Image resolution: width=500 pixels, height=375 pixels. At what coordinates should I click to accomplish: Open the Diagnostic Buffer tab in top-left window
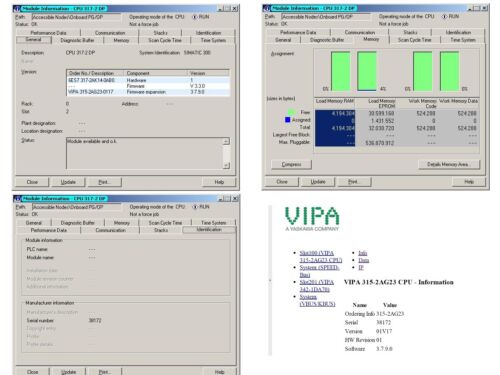coord(77,40)
